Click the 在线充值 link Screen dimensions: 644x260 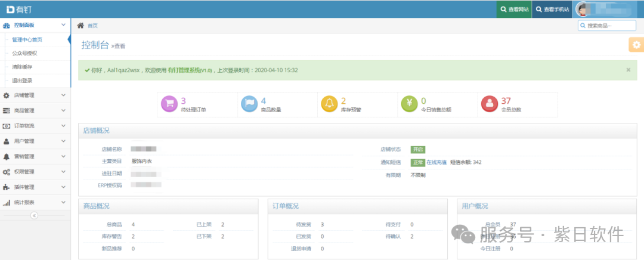436,162
